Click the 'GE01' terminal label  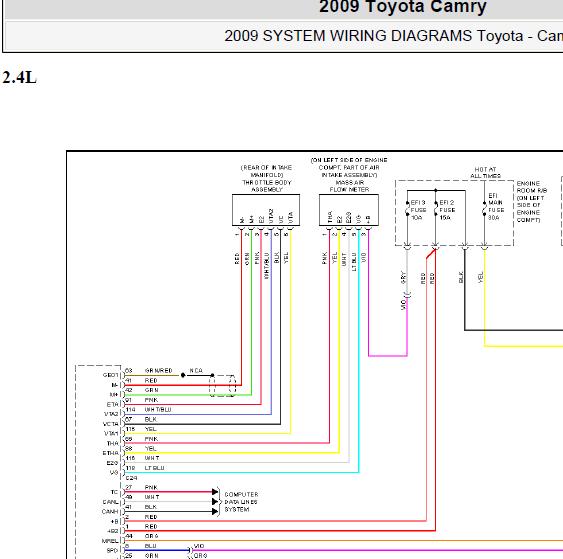110,375
